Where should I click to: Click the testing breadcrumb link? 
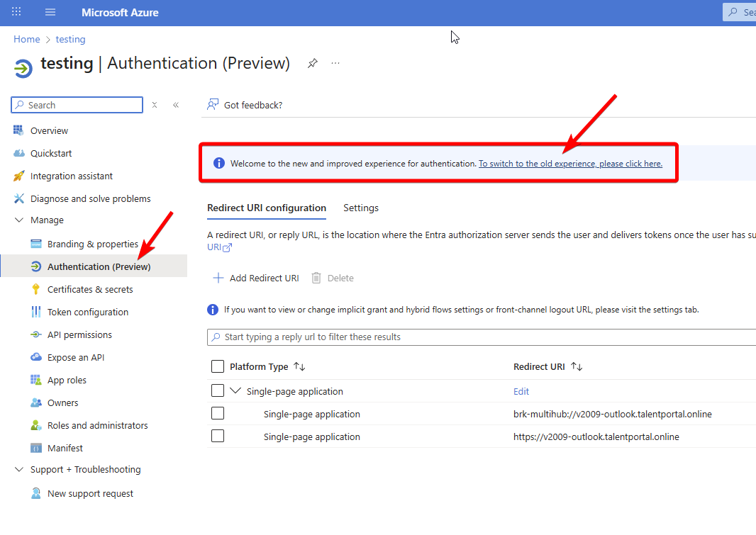point(70,39)
